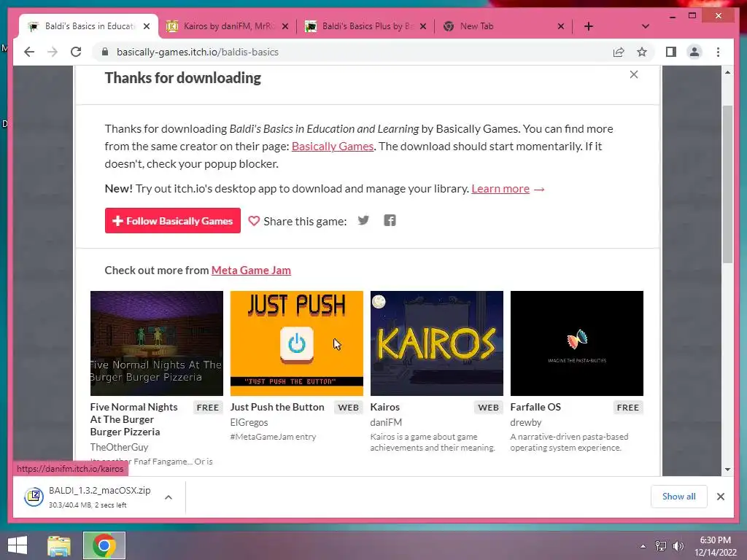The height and width of the screenshot is (560, 747).
Task: Open the Meta Game Jam link
Action: tap(251, 270)
